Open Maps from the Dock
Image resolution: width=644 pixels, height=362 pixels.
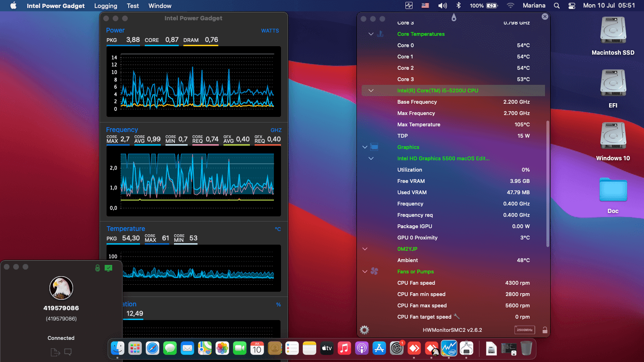pyautogui.click(x=205, y=348)
